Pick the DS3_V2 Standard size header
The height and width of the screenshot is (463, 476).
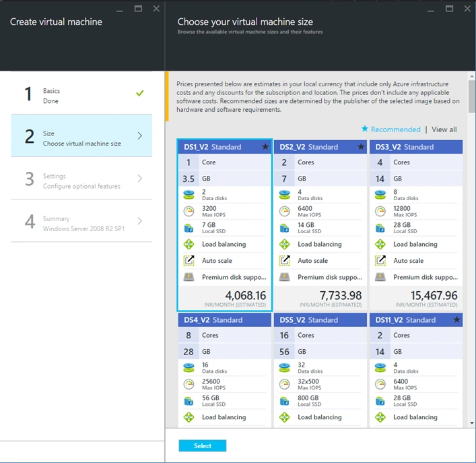tap(416, 147)
